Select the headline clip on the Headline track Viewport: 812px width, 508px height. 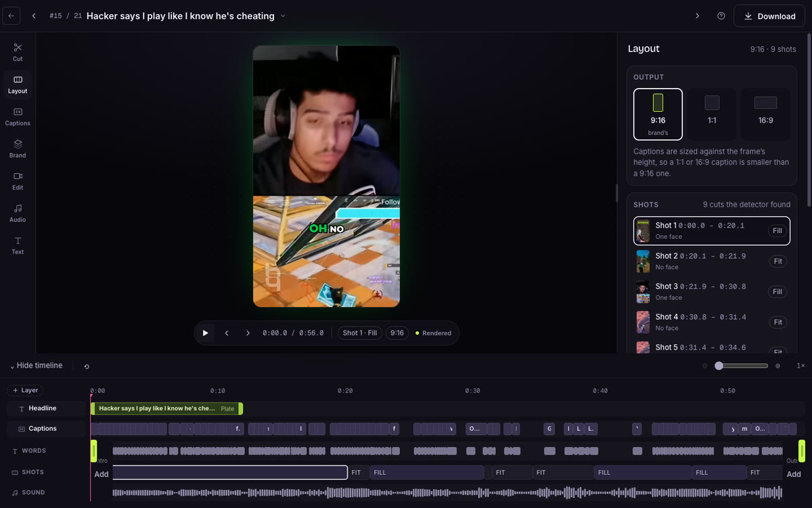coord(166,408)
